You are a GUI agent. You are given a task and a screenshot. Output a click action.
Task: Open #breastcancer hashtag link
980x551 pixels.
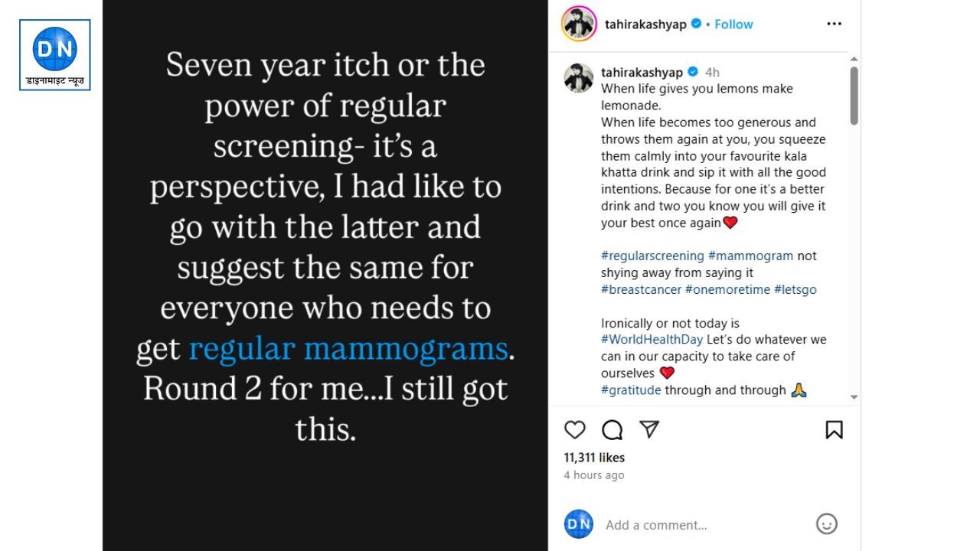click(x=641, y=289)
